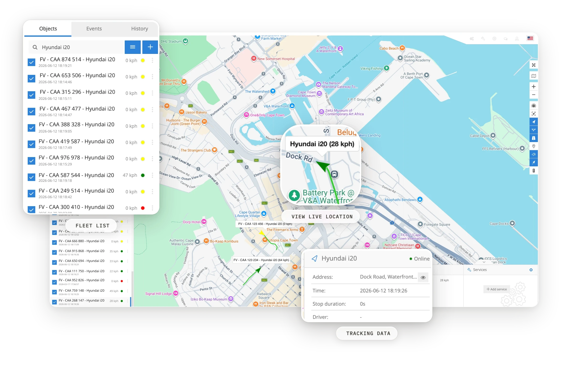Change language via the US flag icon
The height and width of the screenshot is (368, 588).
[530, 38]
